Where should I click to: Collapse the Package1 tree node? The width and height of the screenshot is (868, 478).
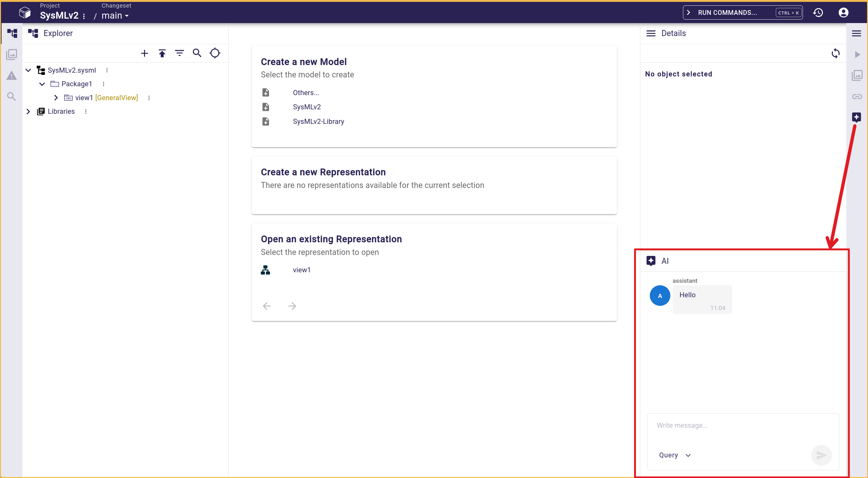(42, 84)
